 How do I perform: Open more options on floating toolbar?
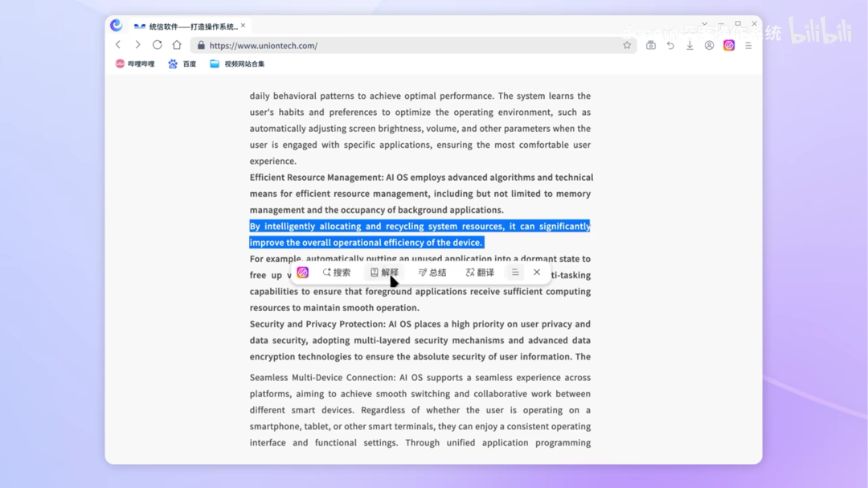[x=515, y=272]
